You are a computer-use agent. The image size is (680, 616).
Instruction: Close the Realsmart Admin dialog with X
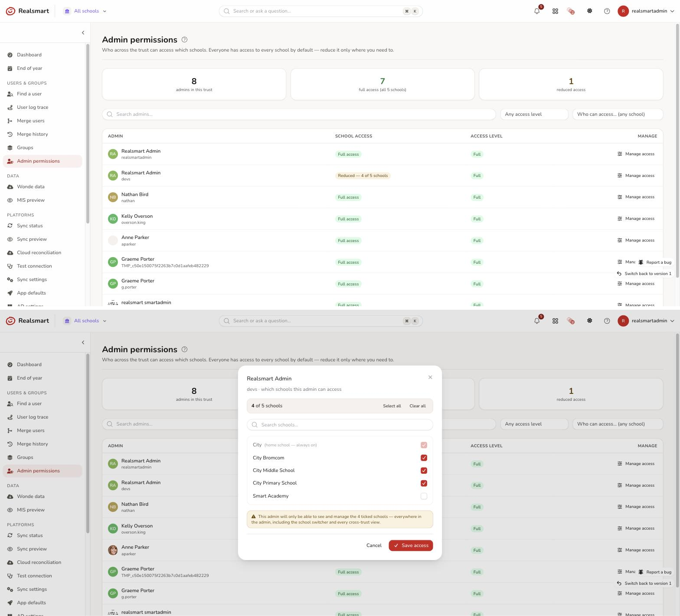point(430,377)
